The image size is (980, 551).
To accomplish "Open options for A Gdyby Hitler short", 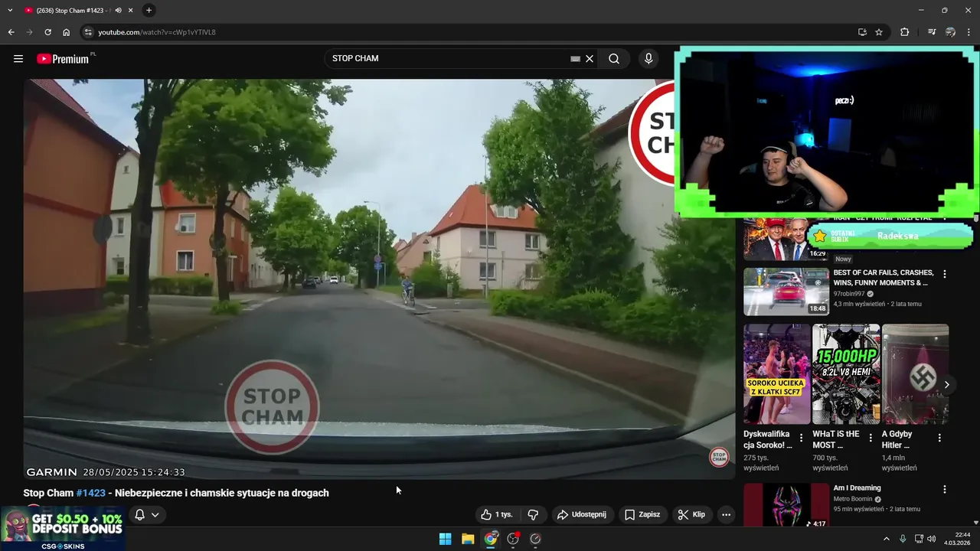I will [939, 439].
